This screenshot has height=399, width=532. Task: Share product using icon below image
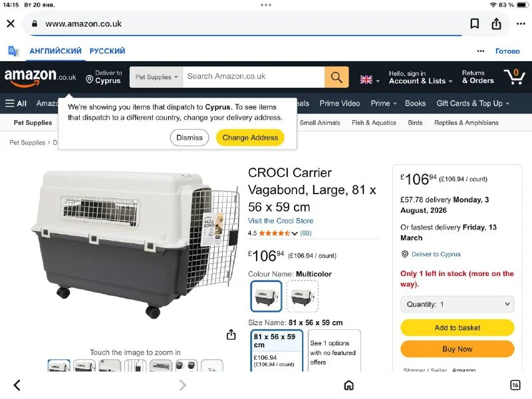coord(231,334)
